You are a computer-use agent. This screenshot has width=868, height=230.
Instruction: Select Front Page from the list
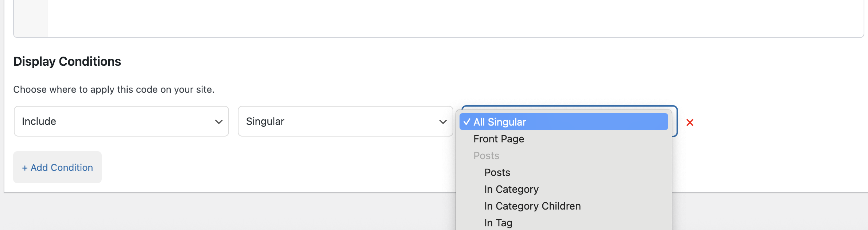pyautogui.click(x=499, y=139)
